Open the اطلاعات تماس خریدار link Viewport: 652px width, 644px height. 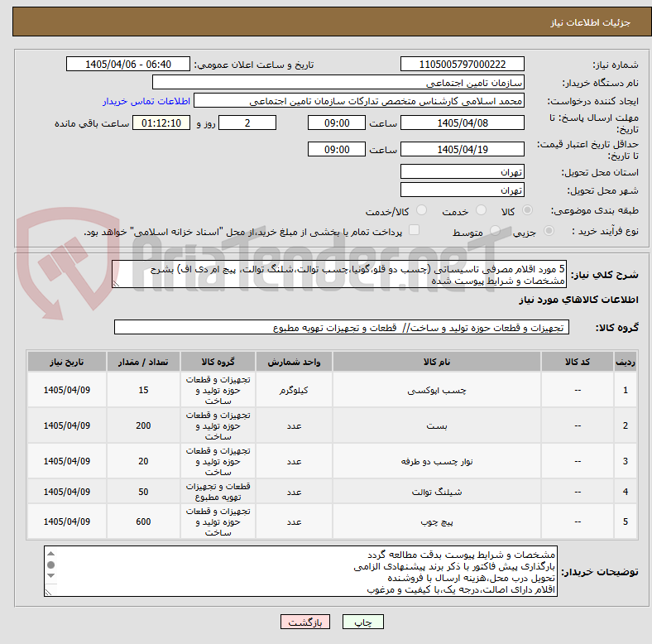(146, 101)
